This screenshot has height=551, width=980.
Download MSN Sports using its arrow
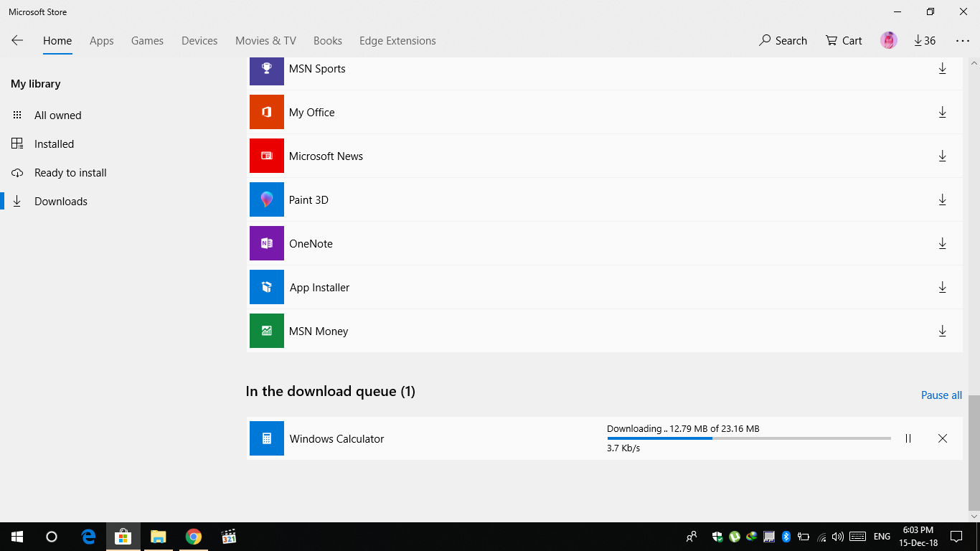point(943,68)
